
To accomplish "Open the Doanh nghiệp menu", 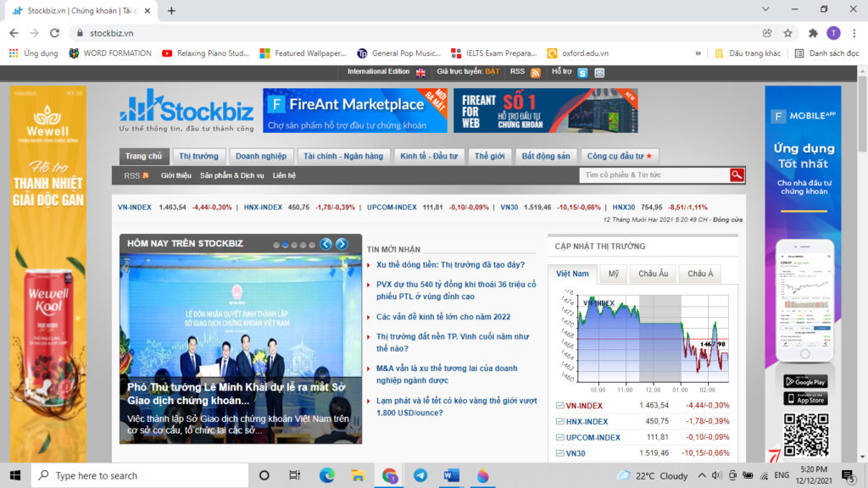I will coord(261,156).
